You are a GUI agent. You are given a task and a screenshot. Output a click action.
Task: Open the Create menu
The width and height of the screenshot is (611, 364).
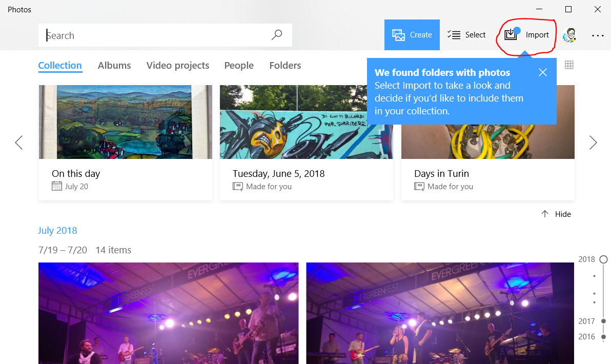point(412,35)
